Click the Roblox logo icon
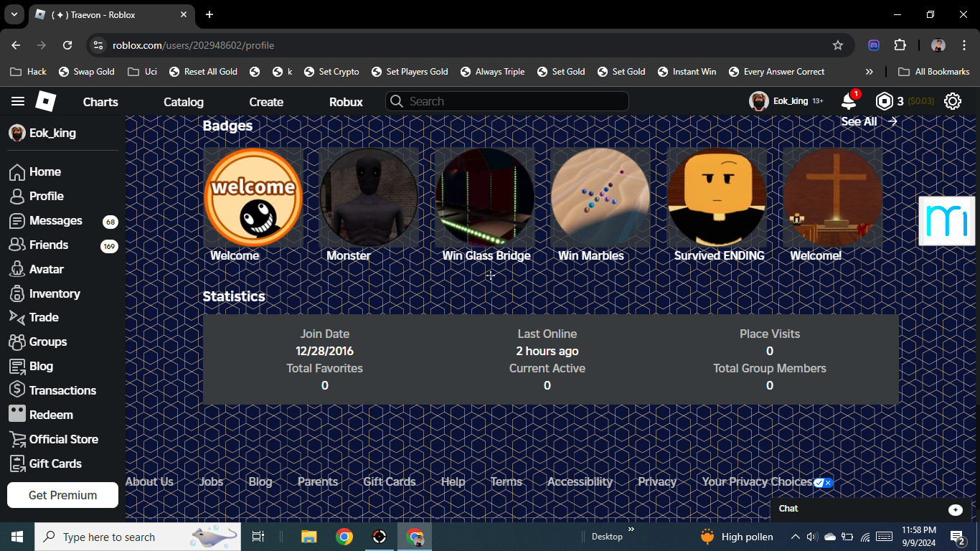Image resolution: width=980 pixels, height=551 pixels. [x=45, y=101]
